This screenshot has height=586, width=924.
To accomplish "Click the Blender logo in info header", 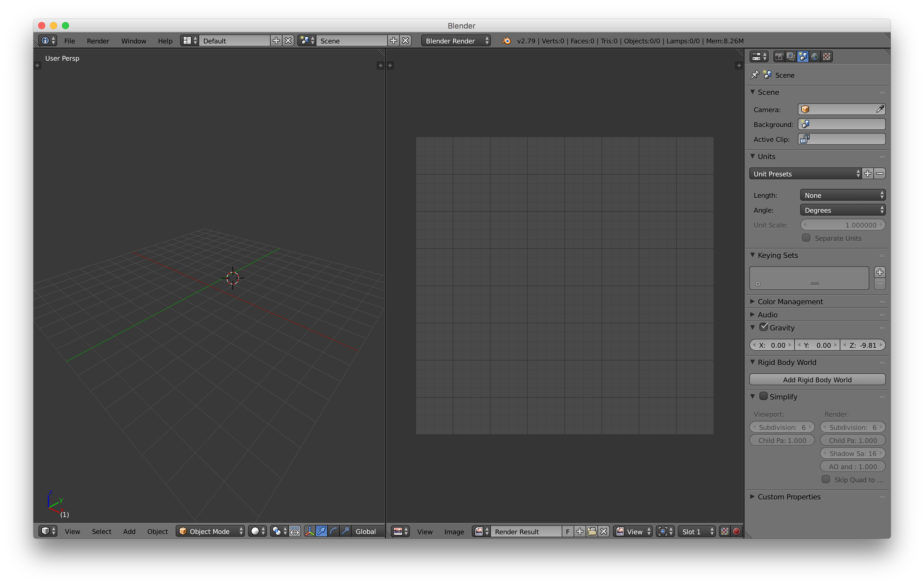I will [506, 41].
